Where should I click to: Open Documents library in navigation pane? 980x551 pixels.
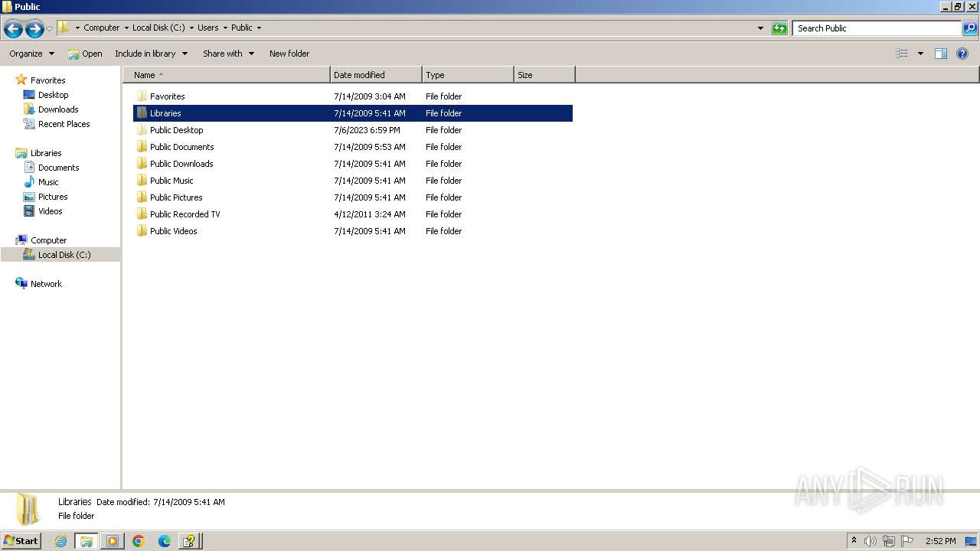[58, 168]
